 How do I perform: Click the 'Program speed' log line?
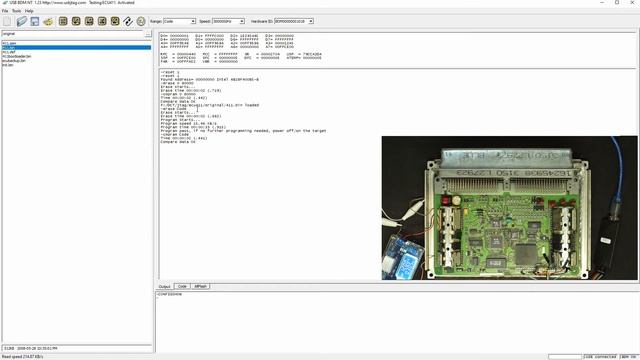point(189,124)
